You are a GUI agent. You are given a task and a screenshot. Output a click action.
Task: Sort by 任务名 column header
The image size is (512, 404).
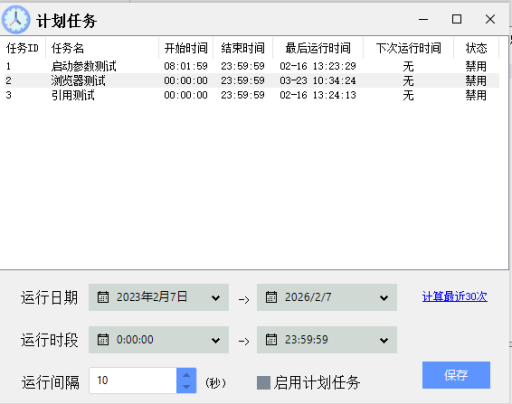coord(102,48)
